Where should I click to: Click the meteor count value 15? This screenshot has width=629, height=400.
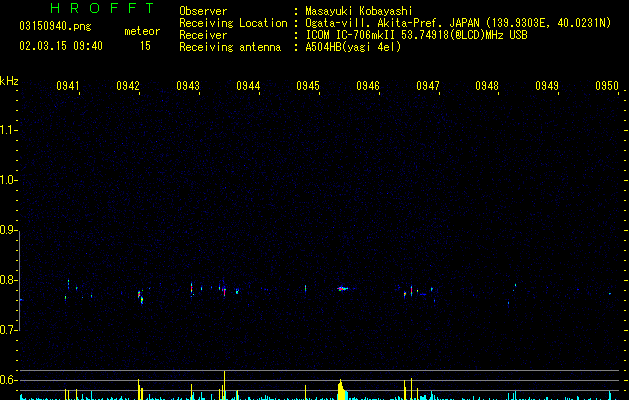click(145, 46)
